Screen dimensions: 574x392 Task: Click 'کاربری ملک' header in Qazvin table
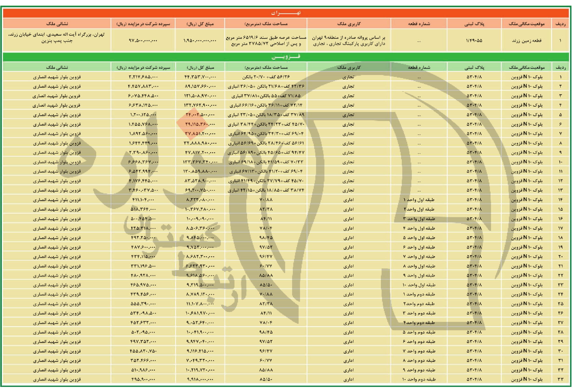tap(349, 67)
